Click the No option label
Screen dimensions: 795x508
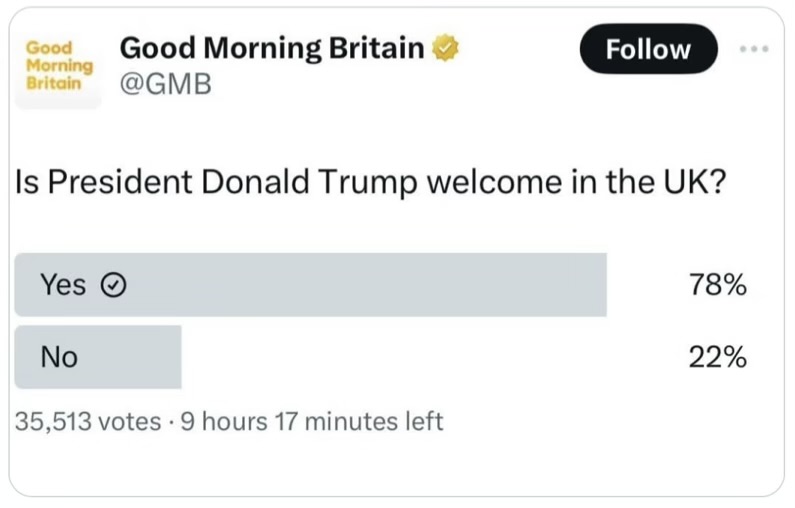(59, 357)
